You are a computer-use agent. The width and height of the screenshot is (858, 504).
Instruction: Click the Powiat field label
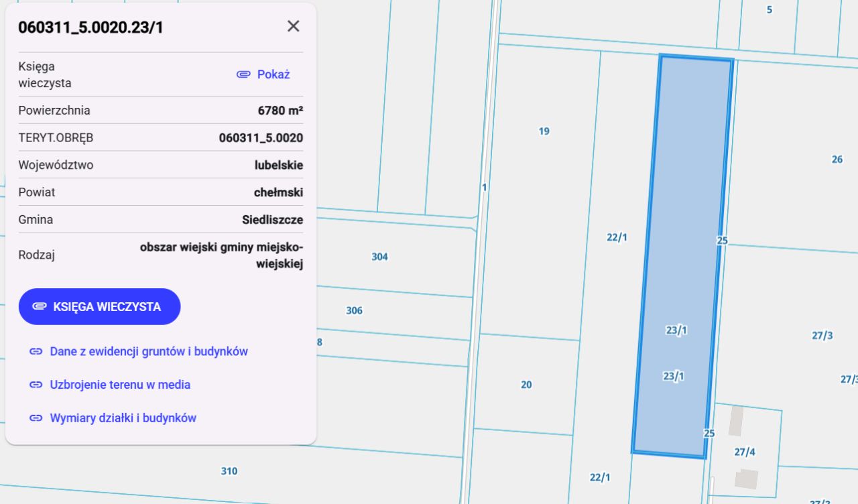37,192
